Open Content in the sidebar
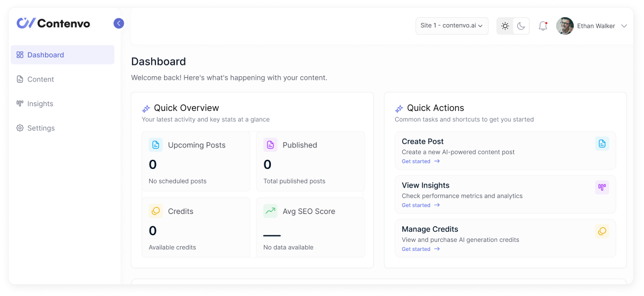The width and height of the screenshot is (644, 296). (x=41, y=79)
